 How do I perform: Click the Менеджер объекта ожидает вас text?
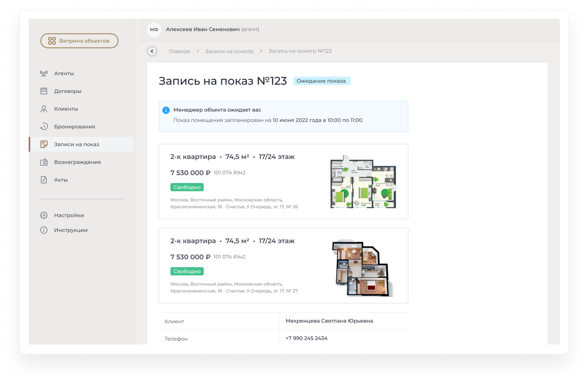217,110
